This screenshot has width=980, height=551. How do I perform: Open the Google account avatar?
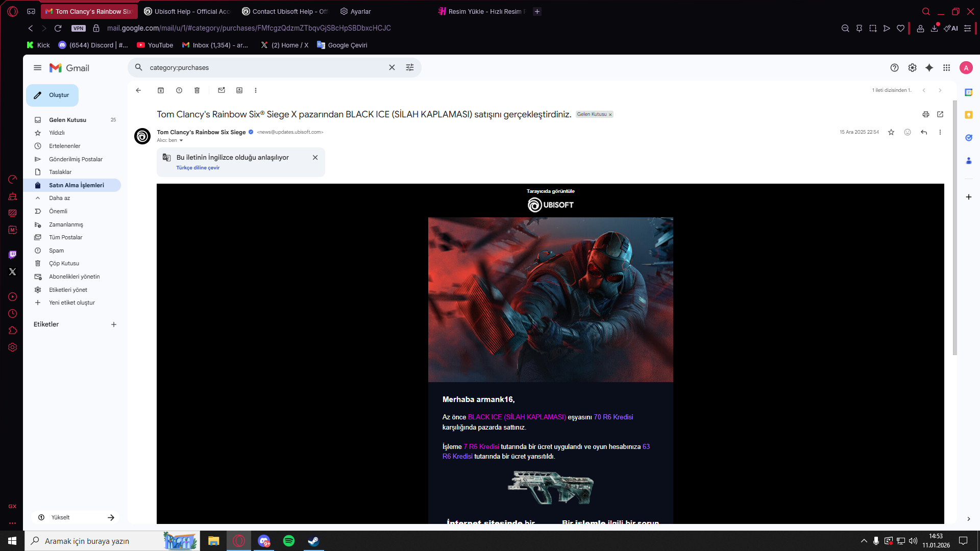click(x=966, y=68)
